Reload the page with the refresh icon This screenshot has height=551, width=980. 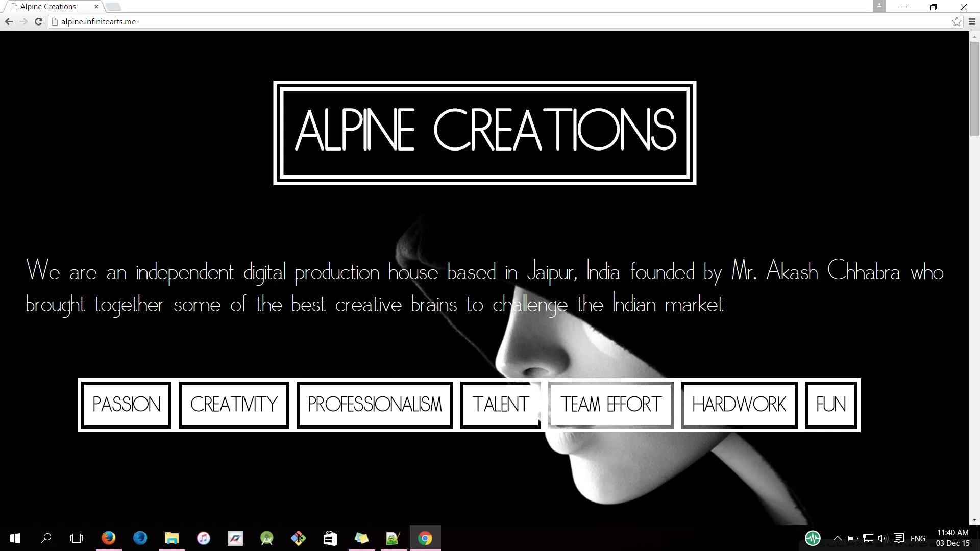[x=38, y=21]
